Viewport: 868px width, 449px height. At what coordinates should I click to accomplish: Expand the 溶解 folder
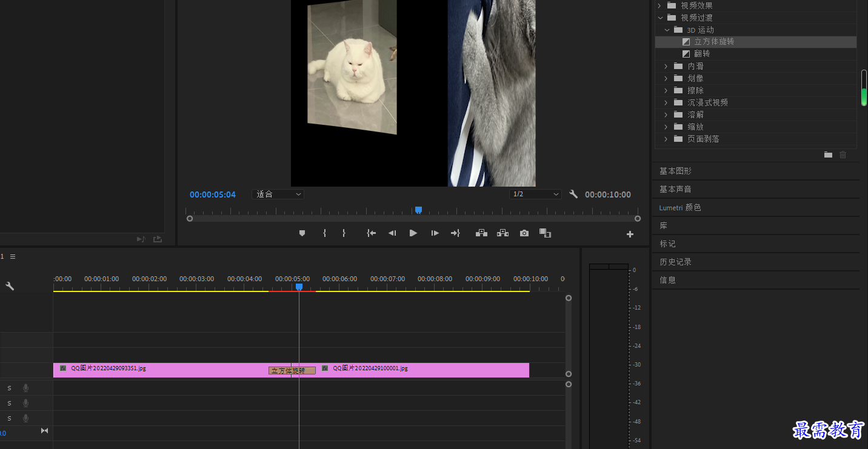[x=666, y=115]
